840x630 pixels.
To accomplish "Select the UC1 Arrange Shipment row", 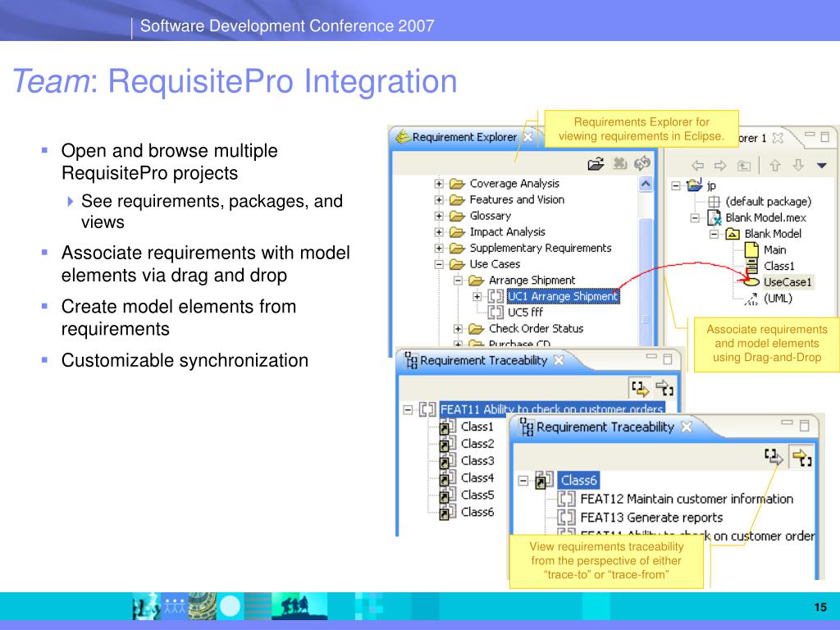I will coord(563,296).
